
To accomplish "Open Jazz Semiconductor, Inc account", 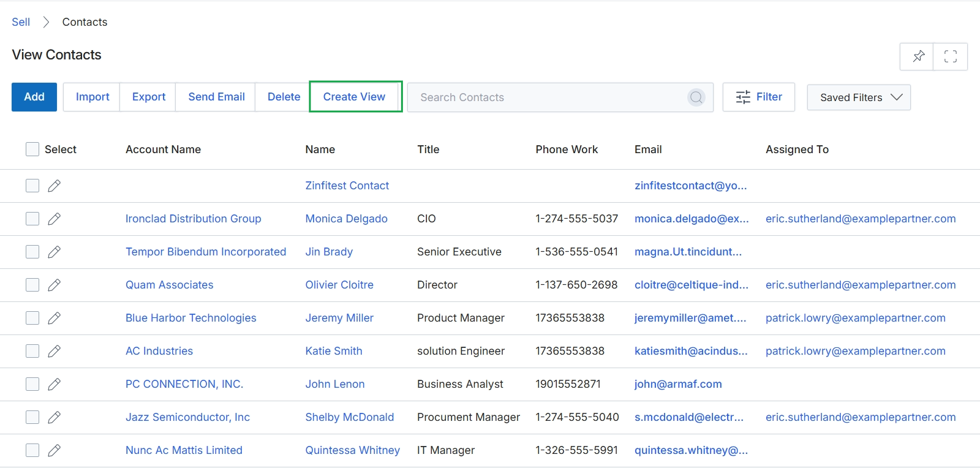I will [187, 417].
